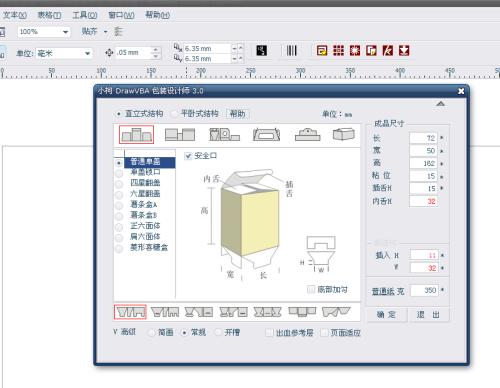Click the black square icon in property bar
The width and height of the screenshot is (500, 388).
tap(261, 51)
